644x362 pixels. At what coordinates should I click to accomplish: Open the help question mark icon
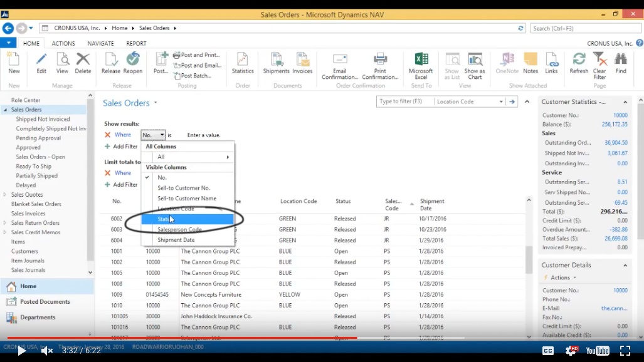[640, 43]
